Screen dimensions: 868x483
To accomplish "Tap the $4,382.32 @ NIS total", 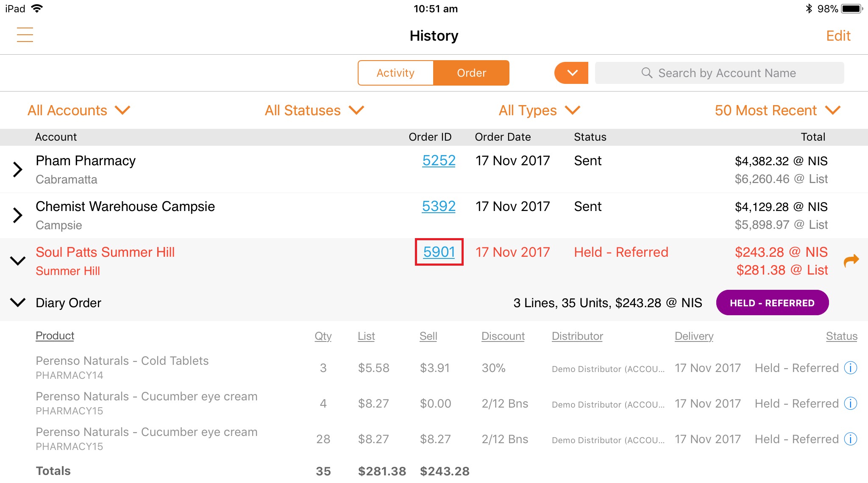I will pyautogui.click(x=781, y=161).
